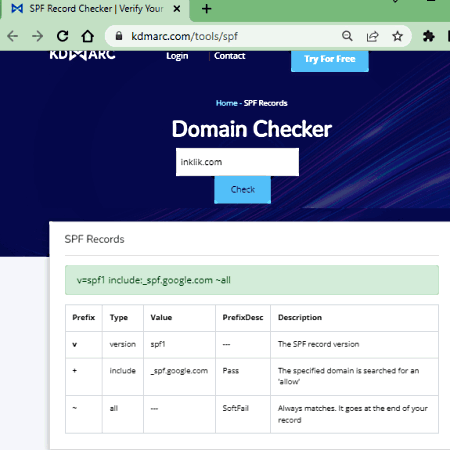The width and height of the screenshot is (450, 450).
Task: Click the SPF Records section heading
Action: [94, 239]
